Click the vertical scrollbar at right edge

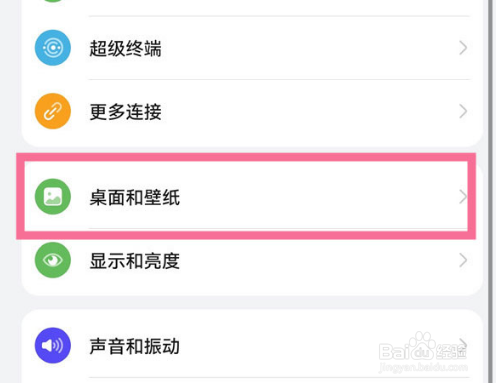pos(491,192)
